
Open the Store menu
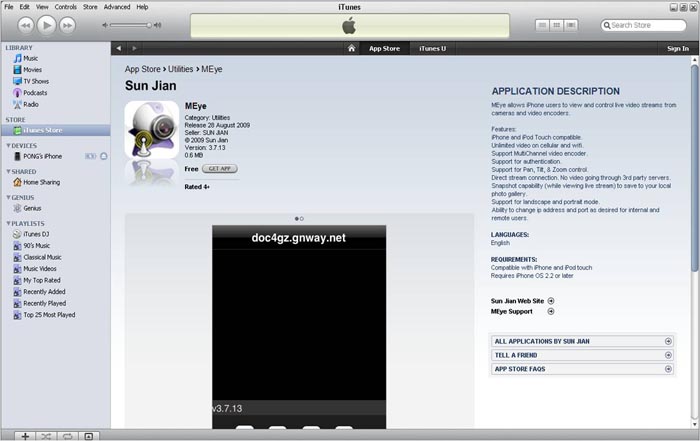point(90,7)
